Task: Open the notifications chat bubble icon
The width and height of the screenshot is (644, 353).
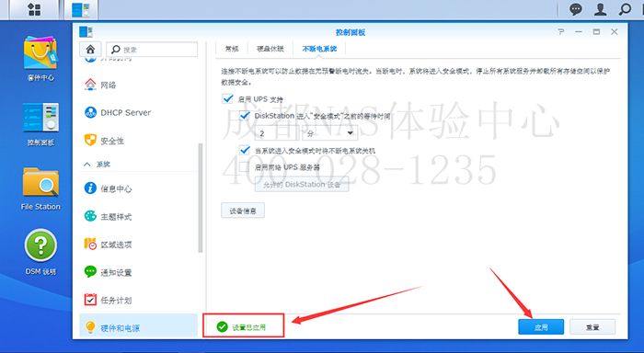Action: [x=575, y=9]
